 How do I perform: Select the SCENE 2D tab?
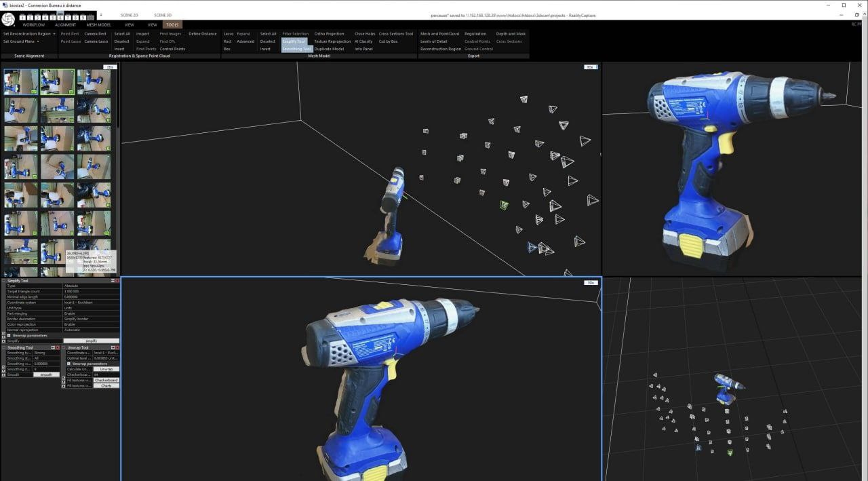130,15
